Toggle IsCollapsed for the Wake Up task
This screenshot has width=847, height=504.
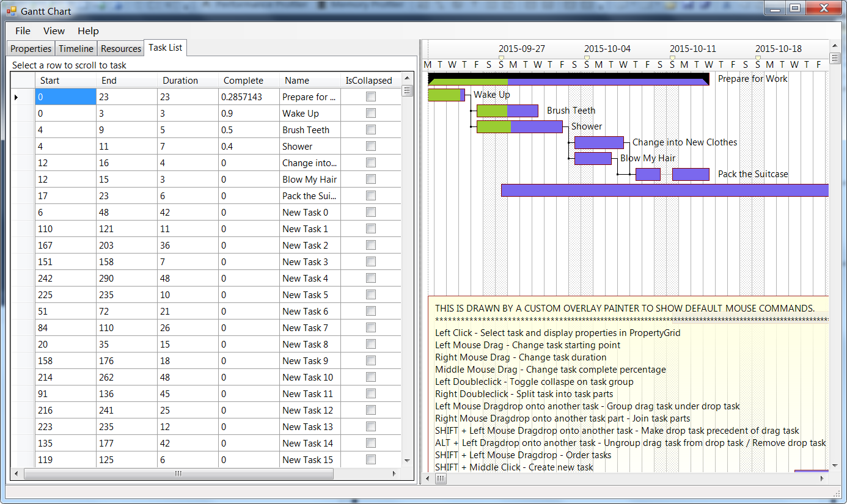370,113
